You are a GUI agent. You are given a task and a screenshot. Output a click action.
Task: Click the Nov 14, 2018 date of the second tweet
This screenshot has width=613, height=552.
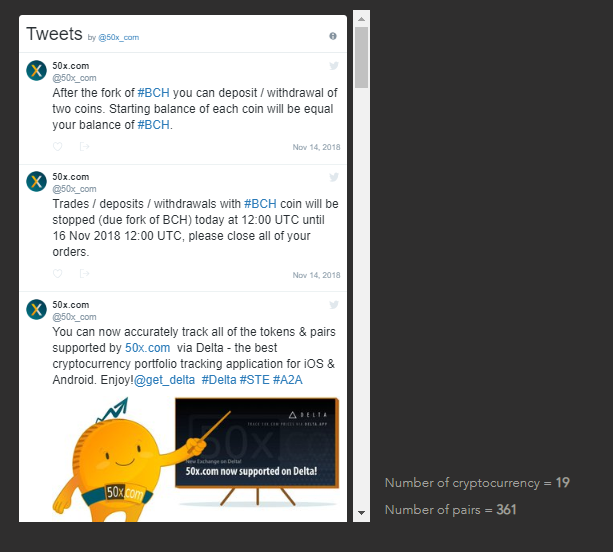(x=316, y=275)
